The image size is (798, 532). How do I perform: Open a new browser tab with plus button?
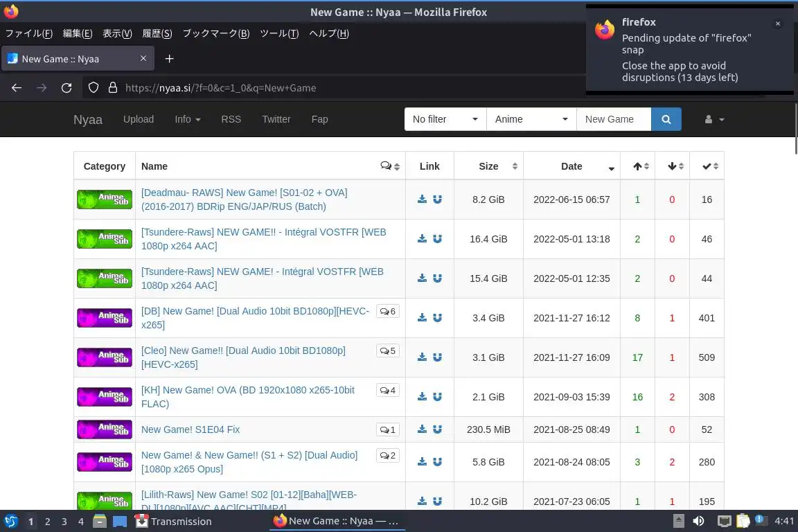click(x=170, y=59)
